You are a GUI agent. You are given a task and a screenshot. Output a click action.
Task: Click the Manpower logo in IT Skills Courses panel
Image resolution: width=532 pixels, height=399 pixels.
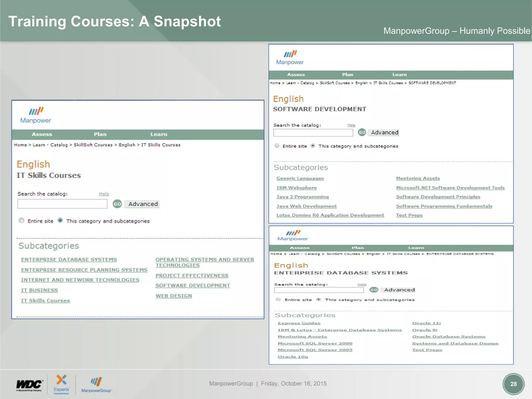(x=36, y=115)
